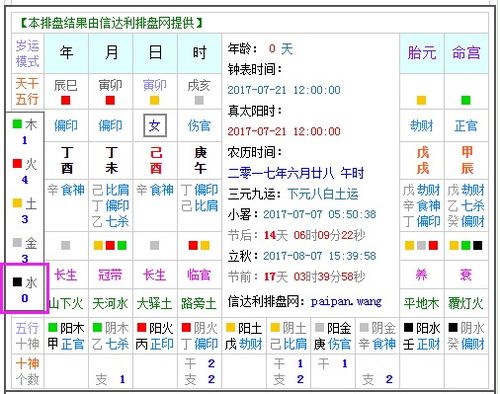Click the black 水 legend square

coord(17,282)
